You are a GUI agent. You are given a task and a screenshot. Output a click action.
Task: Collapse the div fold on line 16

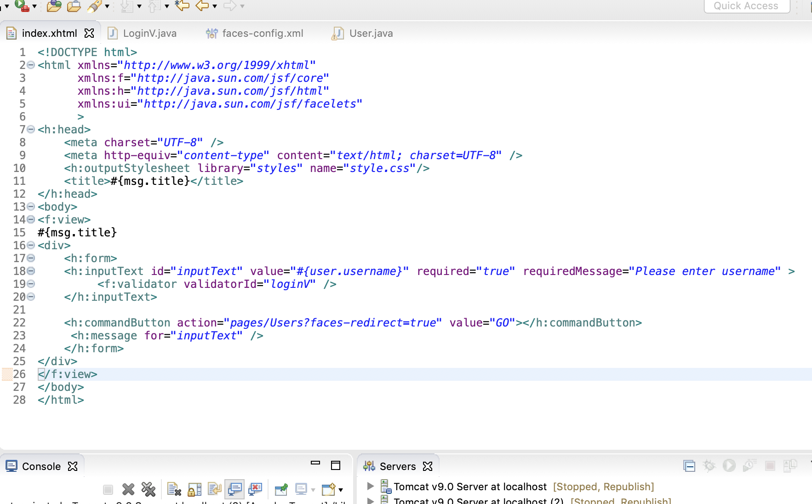31,245
